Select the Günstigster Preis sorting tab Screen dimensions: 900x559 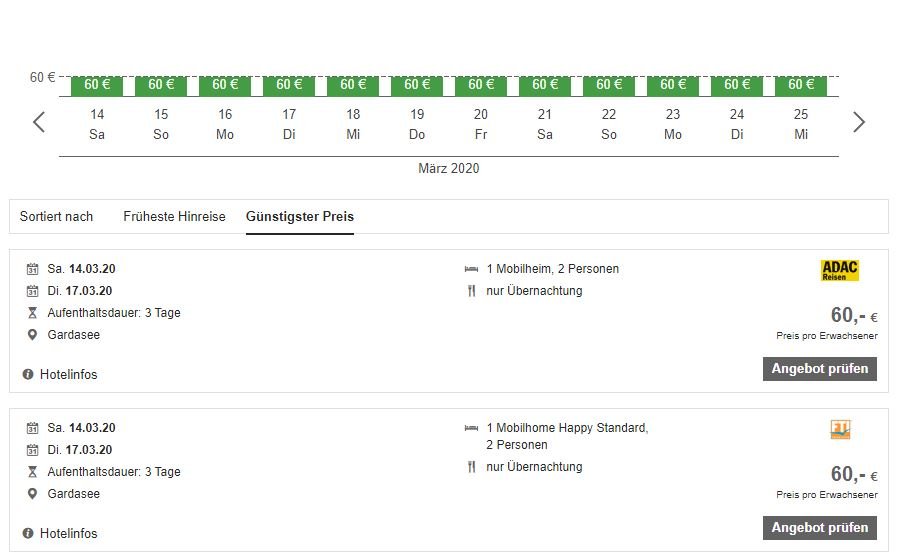pyautogui.click(x=300, y=217)
